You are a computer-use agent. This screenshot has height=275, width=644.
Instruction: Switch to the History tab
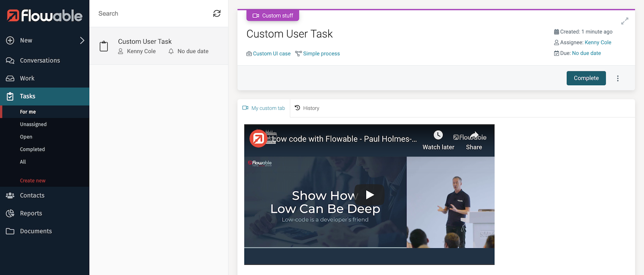tap(307, 108)
